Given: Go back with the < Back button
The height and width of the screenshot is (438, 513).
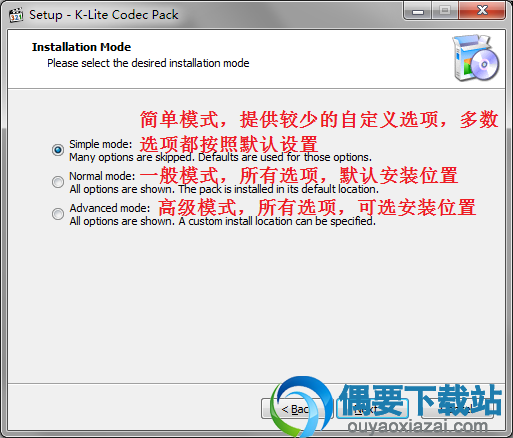Looking at the screenshot, I should 297,409.
